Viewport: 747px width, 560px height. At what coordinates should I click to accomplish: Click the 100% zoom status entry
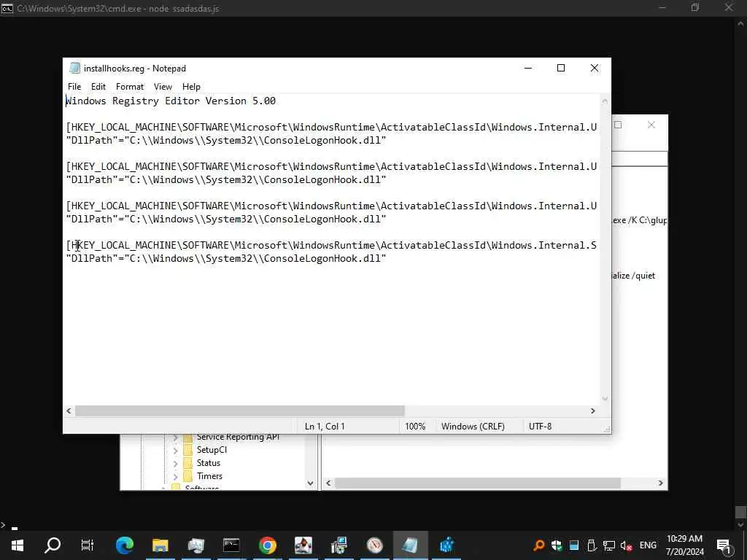[415, 427]
